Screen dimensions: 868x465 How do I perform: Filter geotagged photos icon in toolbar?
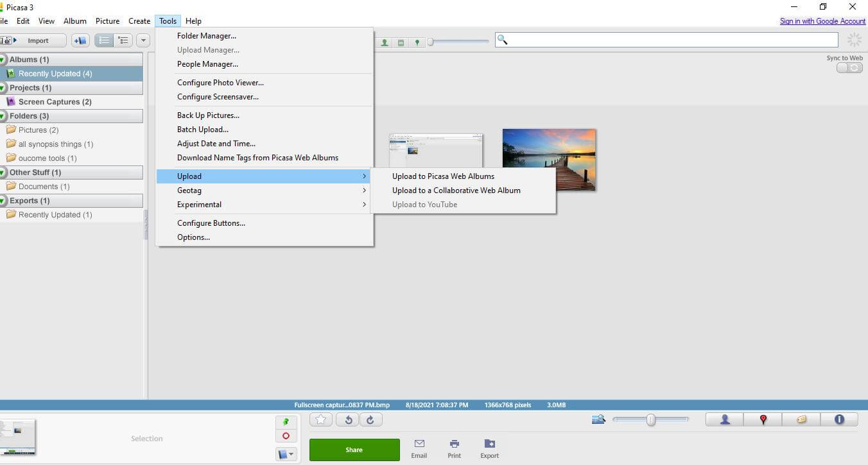click(417, 42)
